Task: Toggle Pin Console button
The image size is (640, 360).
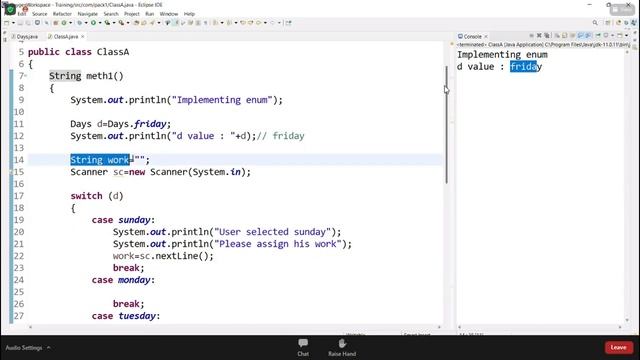Action: (598, 36)
